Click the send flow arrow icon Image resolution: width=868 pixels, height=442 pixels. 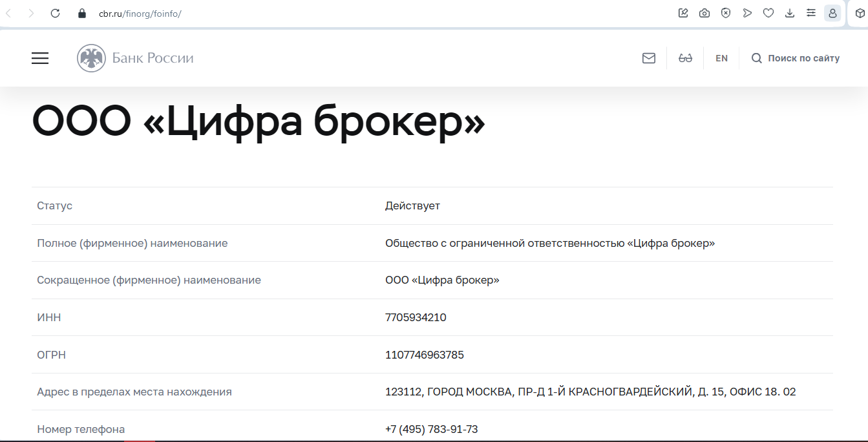[747, 13]
